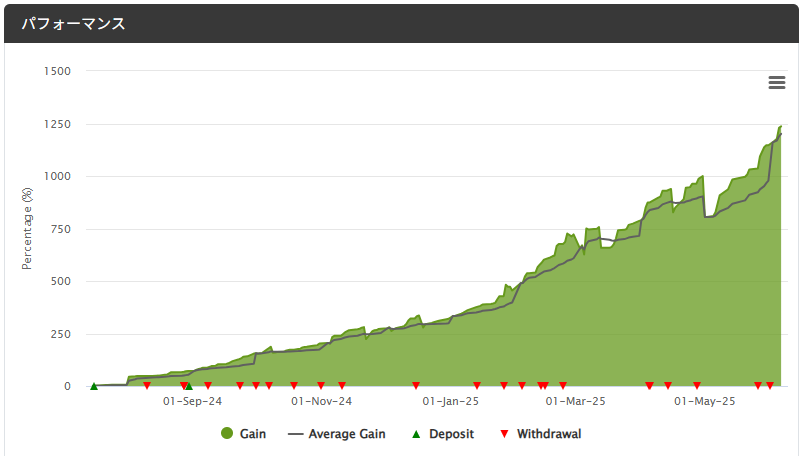Click the 01-May-25 x-axis date label
The width and height of the screenshot is (801, 456).
coord(704,402)
